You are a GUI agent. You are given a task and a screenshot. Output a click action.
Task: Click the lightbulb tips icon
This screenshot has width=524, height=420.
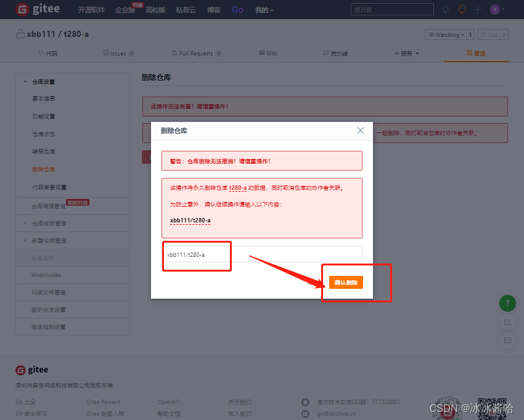(462, 9)
